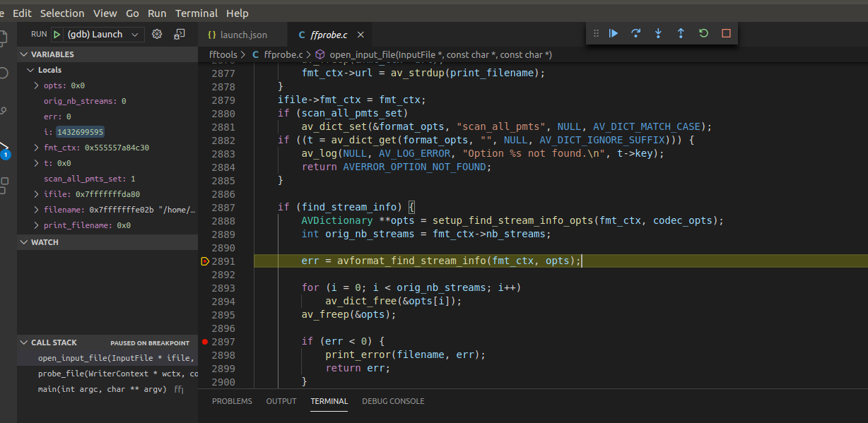The width and height of the screenshot is (868, 423).
Task: Open launch.json via the gear icon
Action: pyautogui.click(x=157, y=34)
